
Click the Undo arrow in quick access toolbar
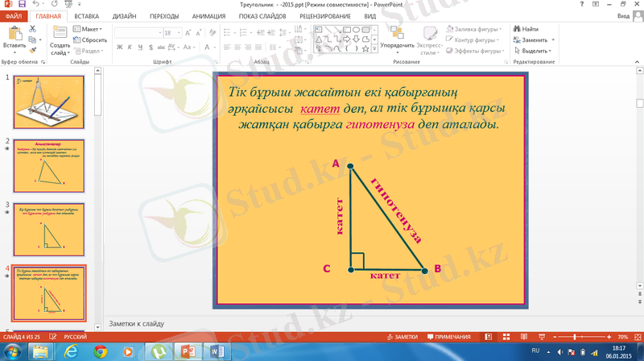tap(34, 4)
